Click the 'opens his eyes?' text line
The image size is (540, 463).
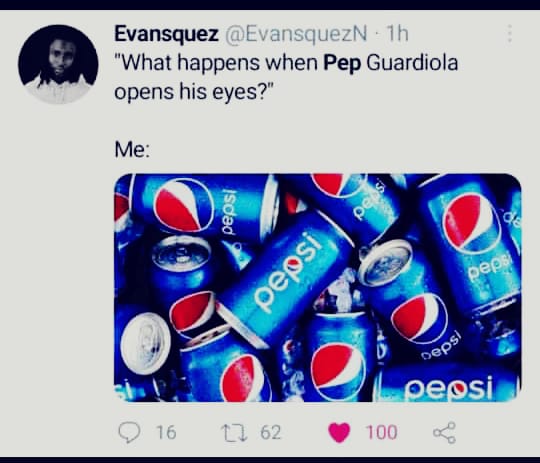point(194,92)
